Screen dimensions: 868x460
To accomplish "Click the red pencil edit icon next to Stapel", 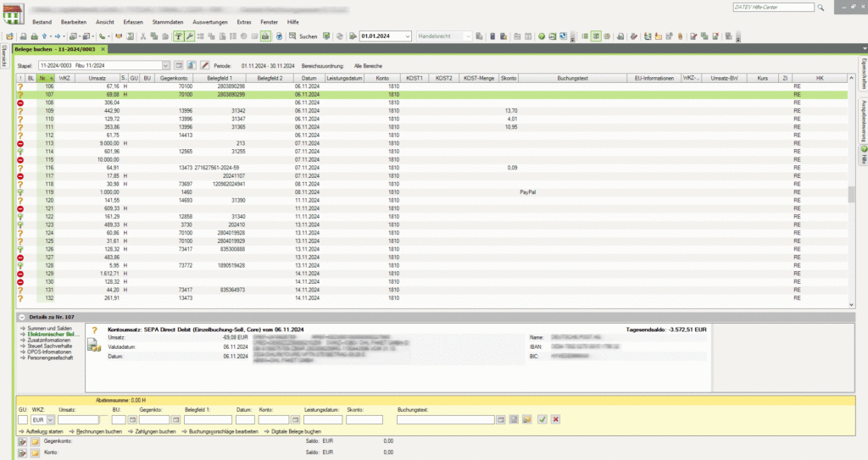I will pos(205,65).
